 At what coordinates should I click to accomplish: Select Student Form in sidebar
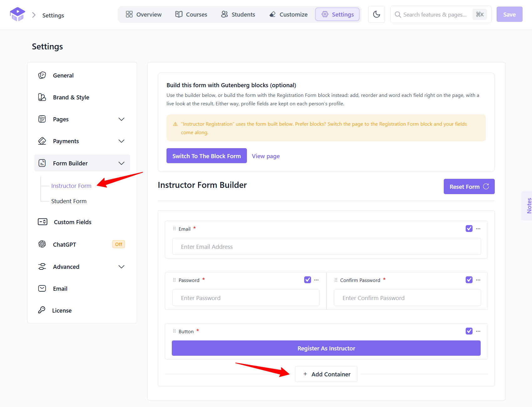pyautogui.click(x=69, y=201)
